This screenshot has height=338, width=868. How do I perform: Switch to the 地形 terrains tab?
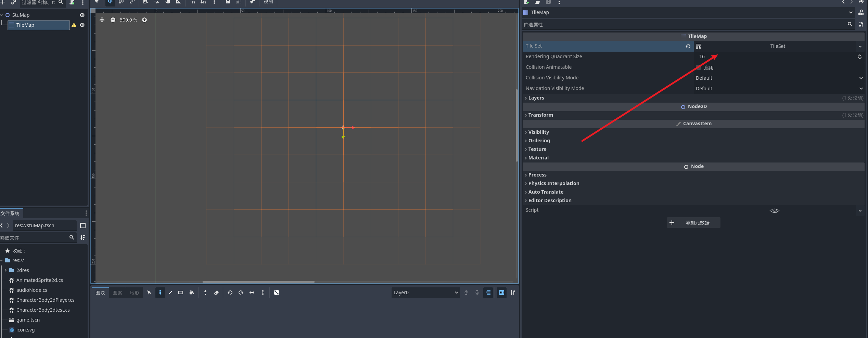[x=135, y=293]
